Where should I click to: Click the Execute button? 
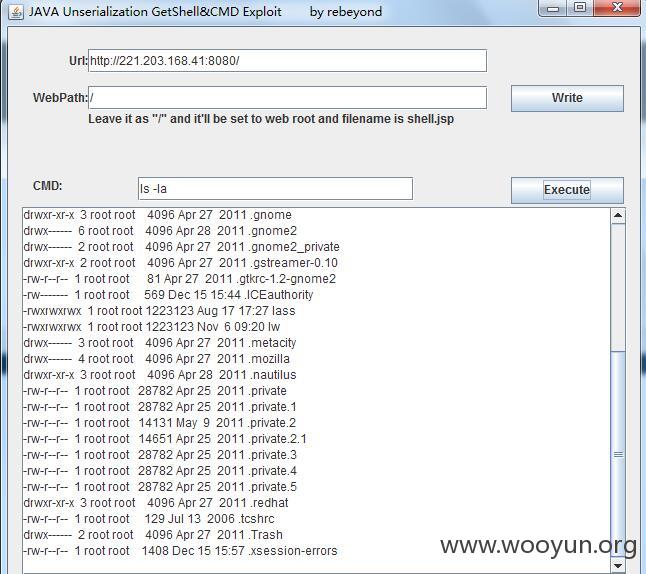567,190
